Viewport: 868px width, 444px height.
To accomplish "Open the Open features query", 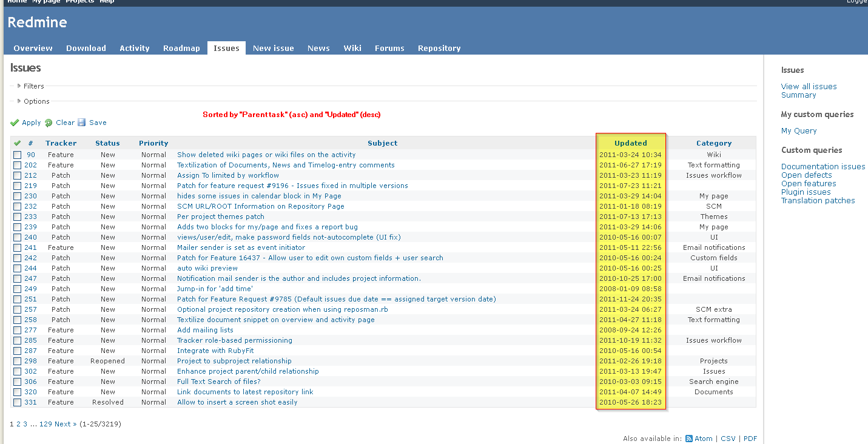I will [809, 184].
